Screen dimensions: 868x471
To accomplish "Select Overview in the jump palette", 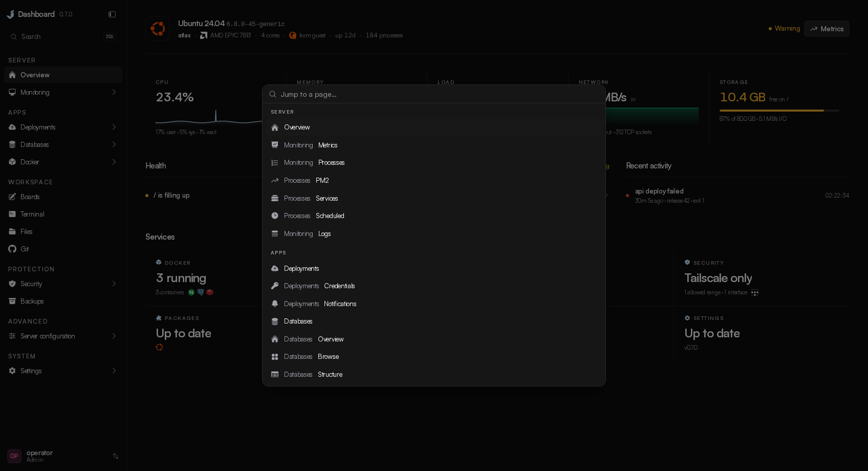I will coord(434,127).
